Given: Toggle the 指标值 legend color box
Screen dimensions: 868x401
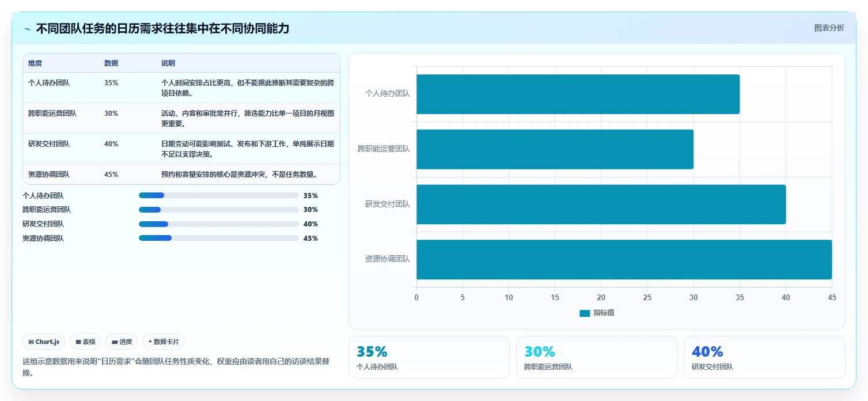Looking at the screenshot, I should [585, 313].
